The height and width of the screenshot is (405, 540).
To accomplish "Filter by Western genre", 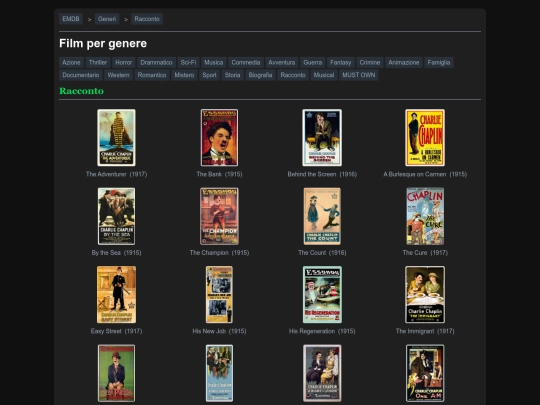I will pyautogui.click(x=118, y=75).
